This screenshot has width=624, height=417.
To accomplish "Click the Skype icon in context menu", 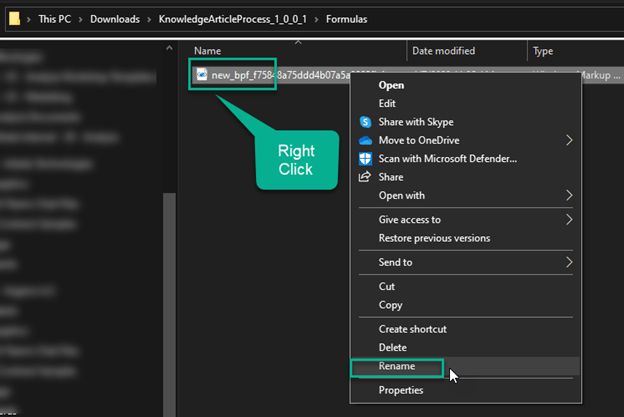I will [x=365, y=122].
